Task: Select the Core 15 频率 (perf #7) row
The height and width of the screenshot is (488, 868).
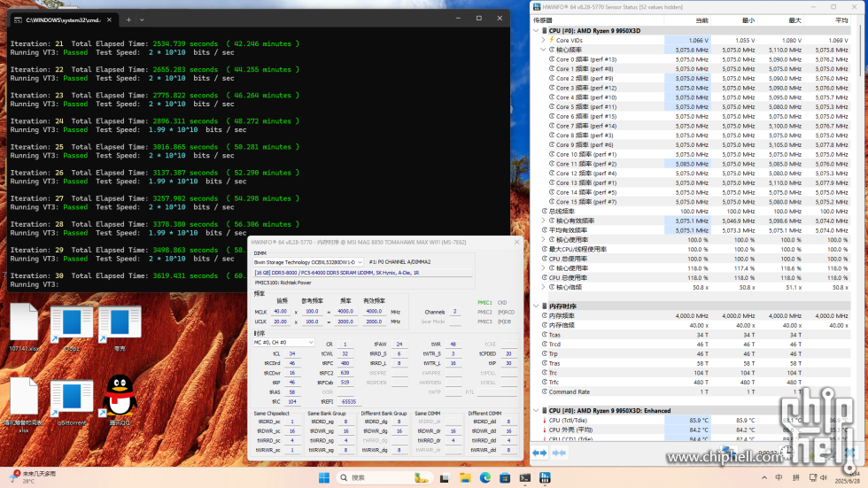Action: pyautogui.click(x=691, y=202)
